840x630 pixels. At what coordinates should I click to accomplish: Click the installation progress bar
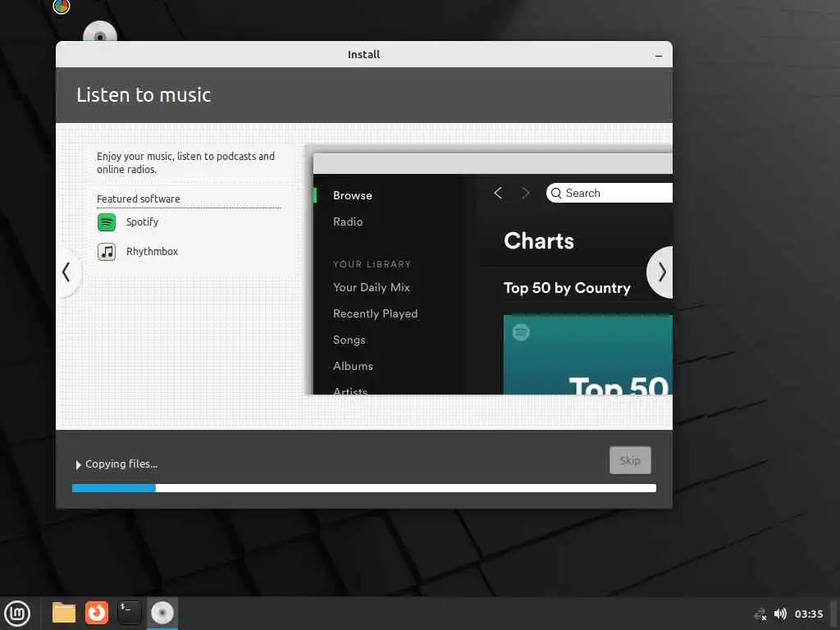[363, 488]
